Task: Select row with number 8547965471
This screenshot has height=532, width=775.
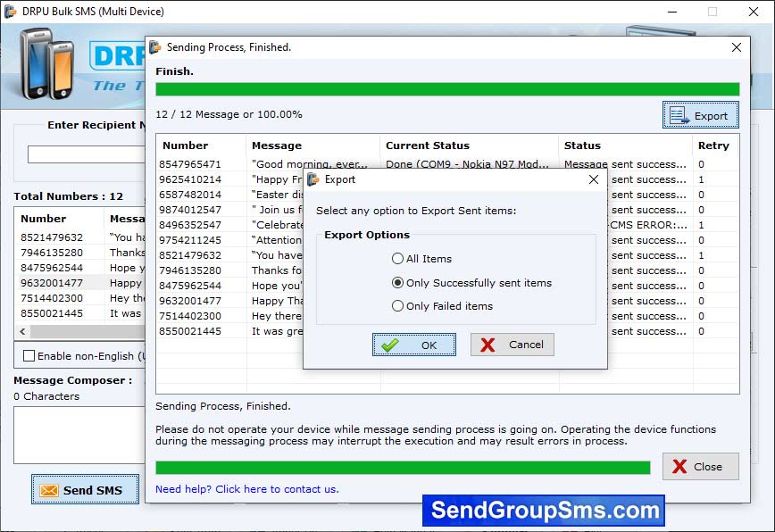Action: point(190,164)
